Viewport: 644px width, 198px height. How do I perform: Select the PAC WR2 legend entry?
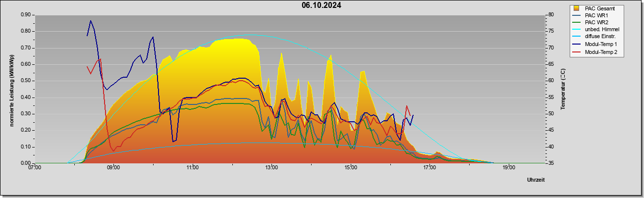click(596, 22)
